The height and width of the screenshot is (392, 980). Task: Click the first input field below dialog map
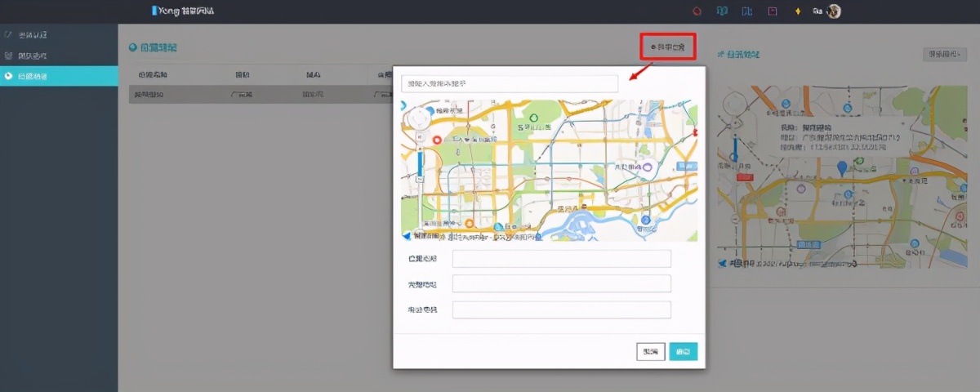tap(561, 259)
